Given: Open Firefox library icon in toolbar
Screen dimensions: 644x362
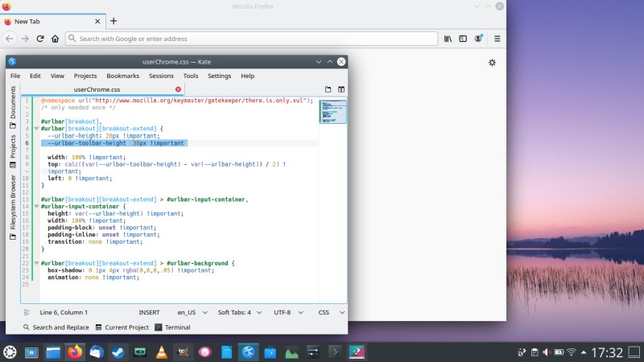Looking at the screenshot, I should [x=448, y=38].
